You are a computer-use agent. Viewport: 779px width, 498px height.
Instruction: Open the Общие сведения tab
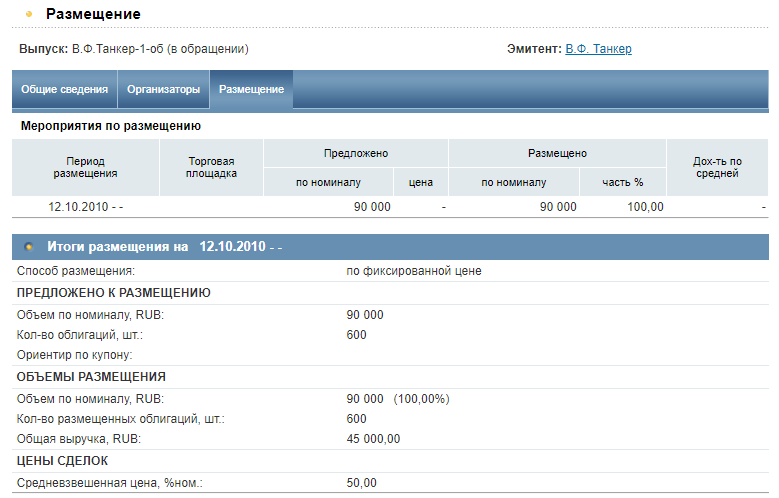pos(64,90)
